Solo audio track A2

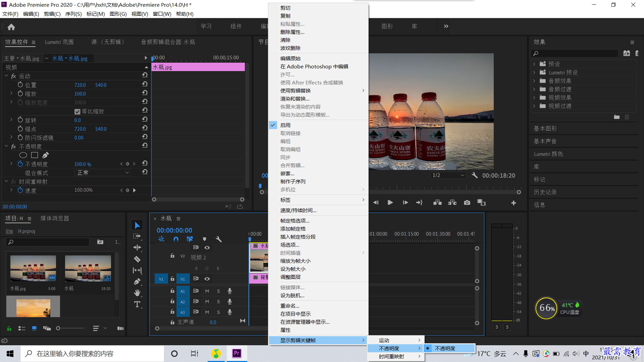(x=218, y=302)
